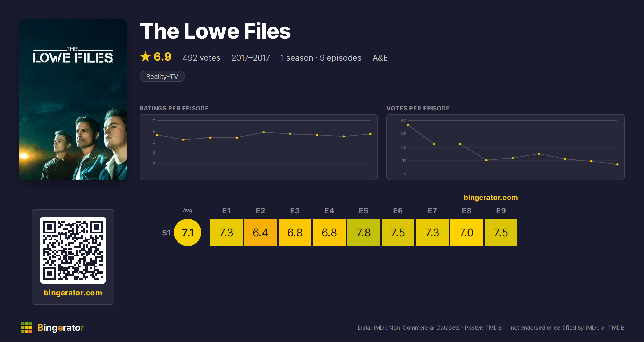Click first point on votes chart
Image resolution: width=644 pixels, height=342 pixels.
coord(408,125)
